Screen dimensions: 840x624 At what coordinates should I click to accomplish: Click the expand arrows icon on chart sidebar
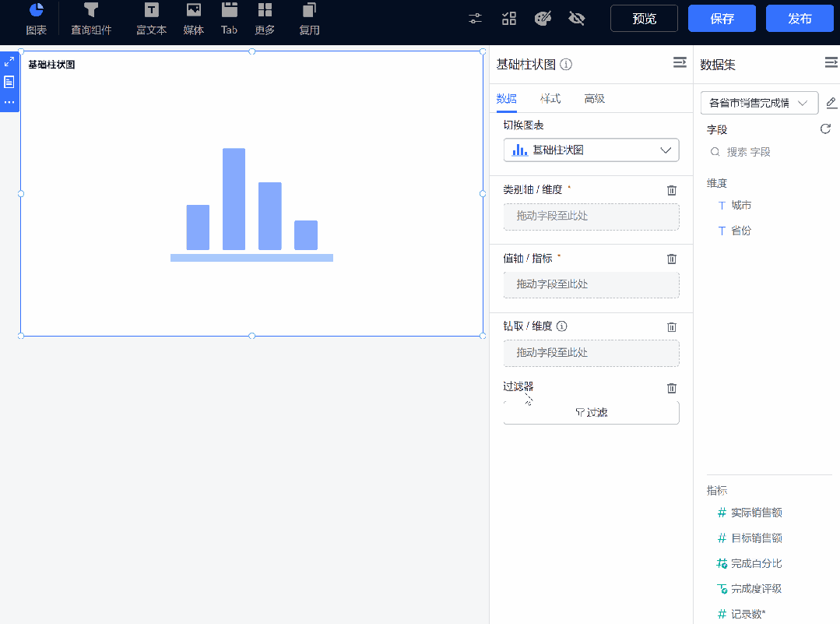(x=9, y=60)
